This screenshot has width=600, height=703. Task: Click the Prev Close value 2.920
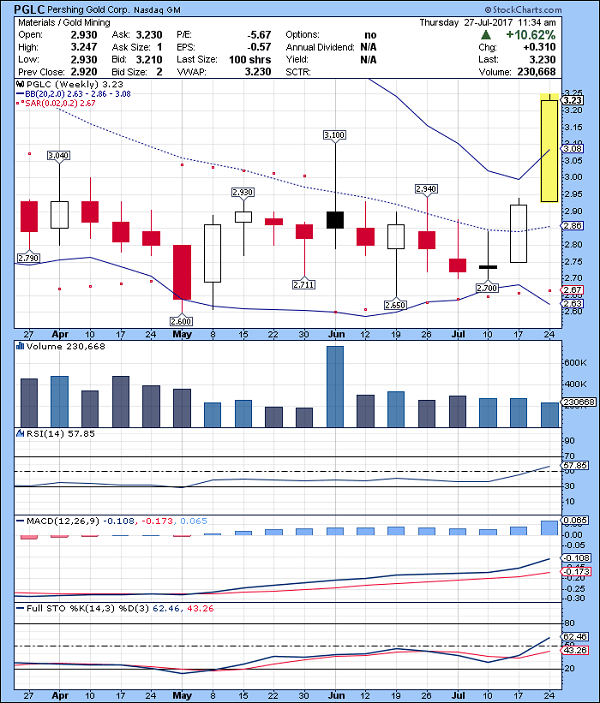click(84, 72)
